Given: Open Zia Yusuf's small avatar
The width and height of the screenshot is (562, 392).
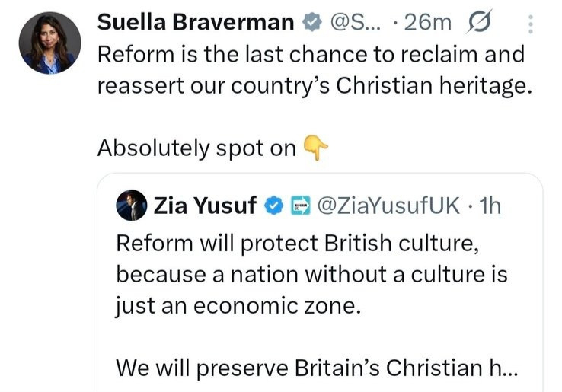Looking at the screenshot, I should 131,206.
